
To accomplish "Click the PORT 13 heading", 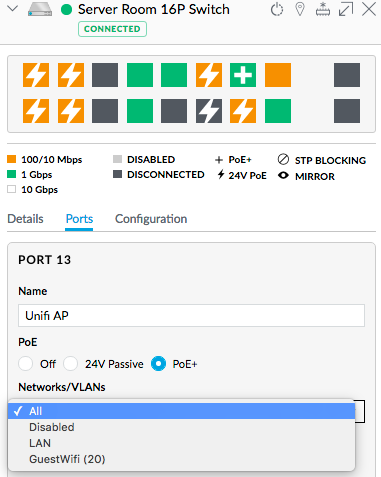I will pyautogui.click(x=45, y=260).
